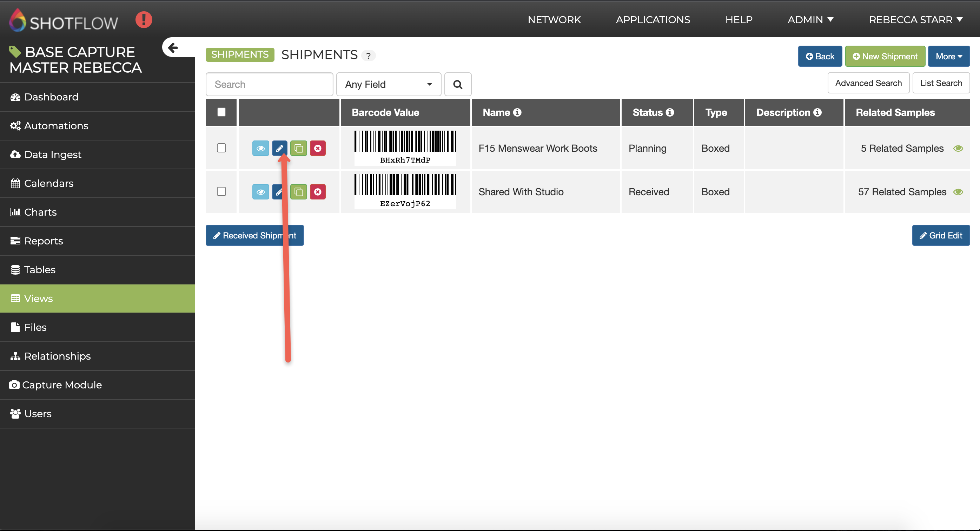980x531 pixels.
Task: Open the Any Field dropdown
Action: point(389,84)
